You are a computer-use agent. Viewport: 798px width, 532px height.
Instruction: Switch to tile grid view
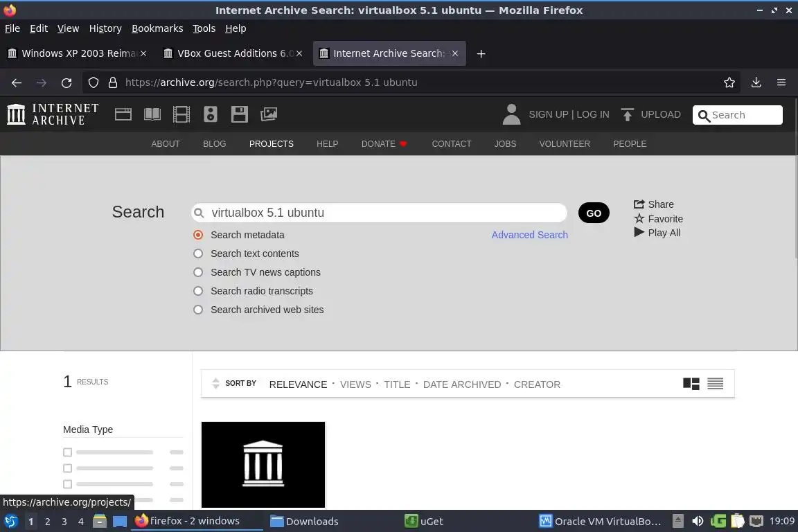(691, 384)
